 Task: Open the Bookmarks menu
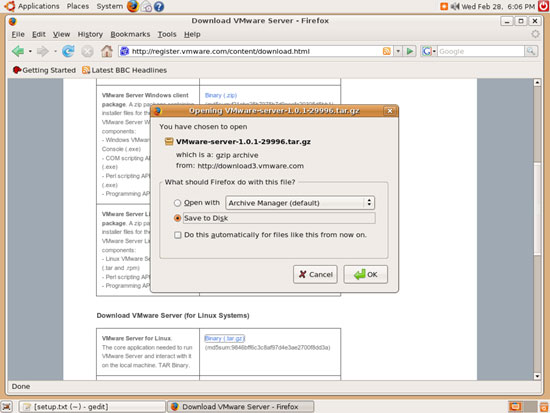(130, 34)
